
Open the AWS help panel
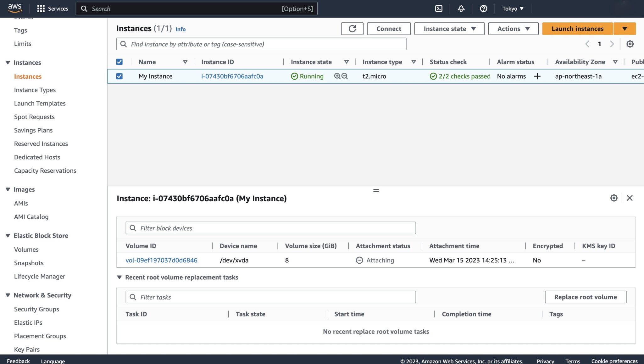pos(483,8)
